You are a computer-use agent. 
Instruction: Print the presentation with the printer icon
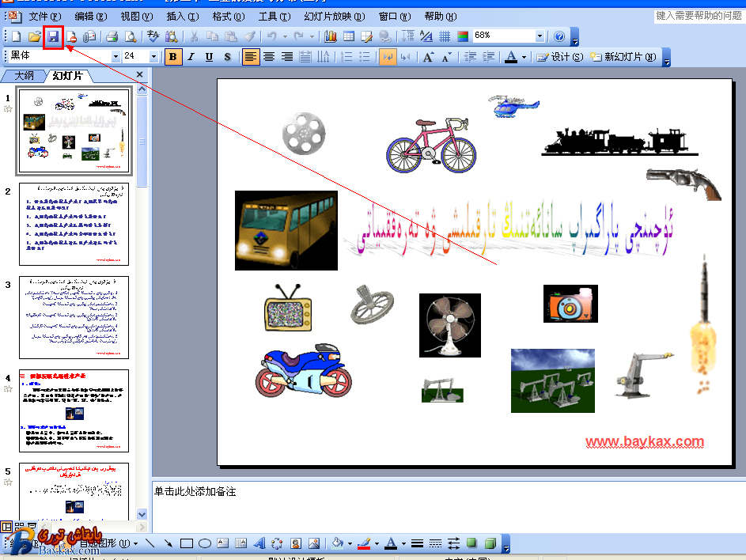(x=112, y=36)
